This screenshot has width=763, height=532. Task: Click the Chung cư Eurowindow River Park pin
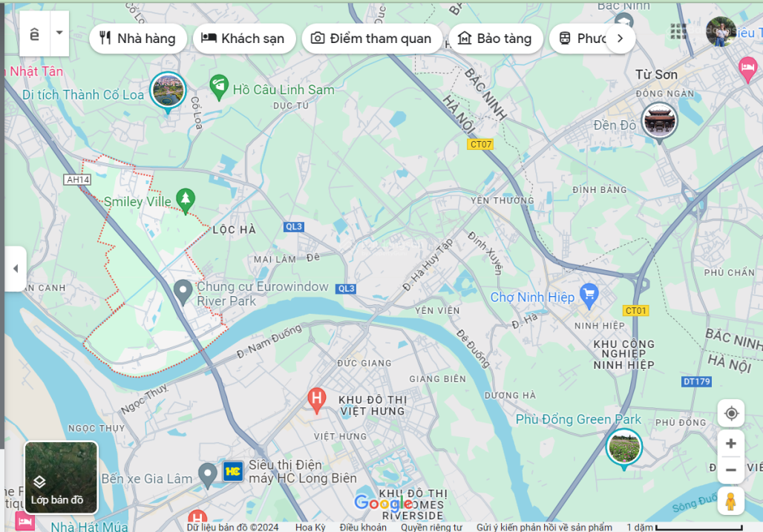[183, 292]
